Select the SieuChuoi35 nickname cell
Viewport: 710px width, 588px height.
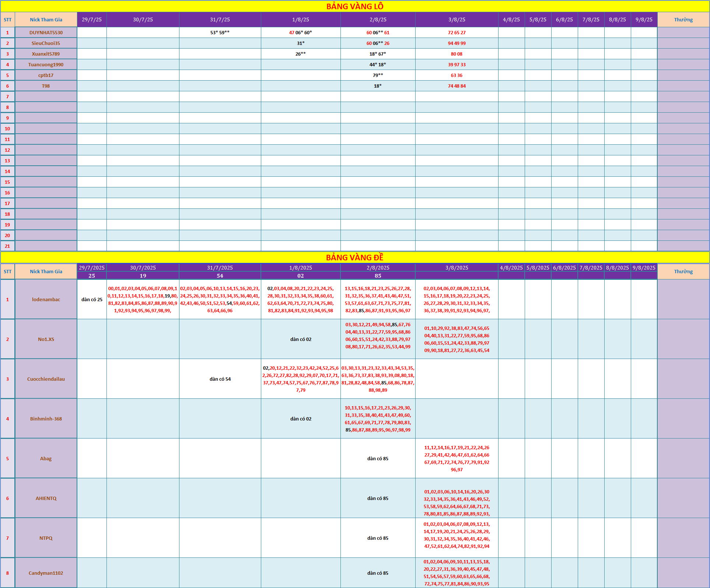46,43
